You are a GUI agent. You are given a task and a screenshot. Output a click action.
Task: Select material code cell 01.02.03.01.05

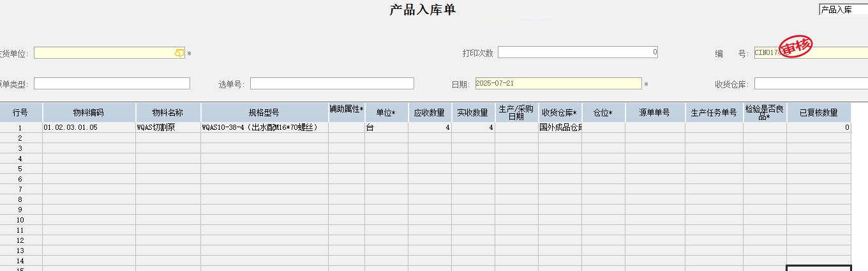[x=89, y=128]
